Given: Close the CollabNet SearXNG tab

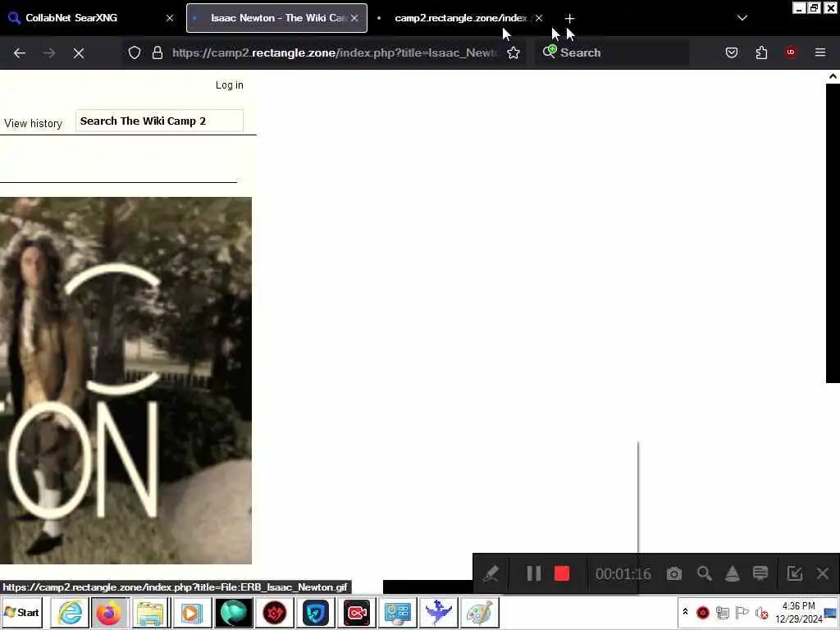Looking at the screenshot, I should click(x=170, y=18).
